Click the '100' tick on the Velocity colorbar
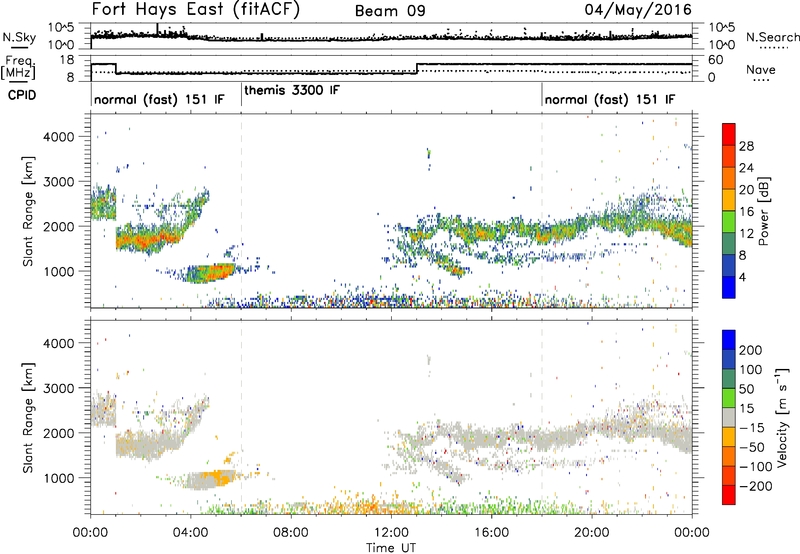 751,369
